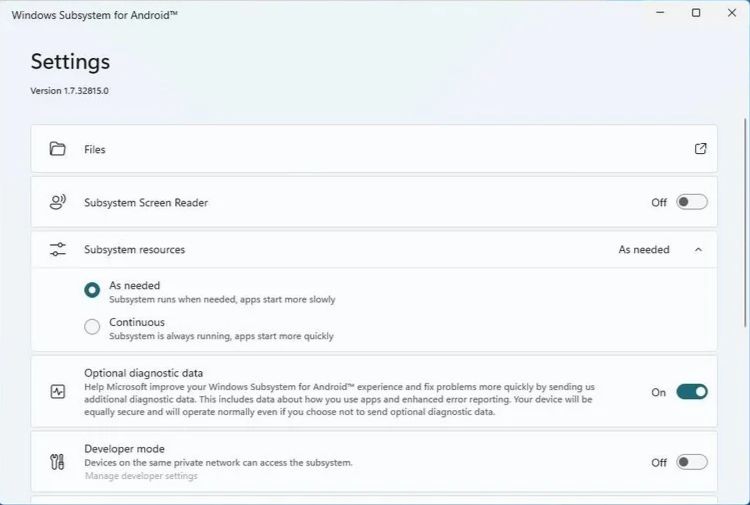Disable the Optional diagnostic data toggle
This screenshot has width=750, height=505.
click(691, 392)
